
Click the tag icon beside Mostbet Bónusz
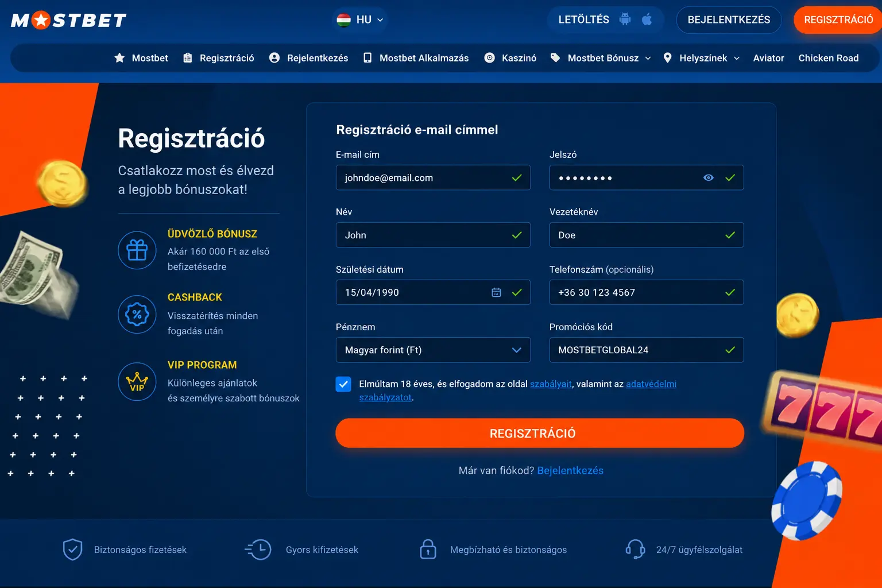(x=555, y=58)
